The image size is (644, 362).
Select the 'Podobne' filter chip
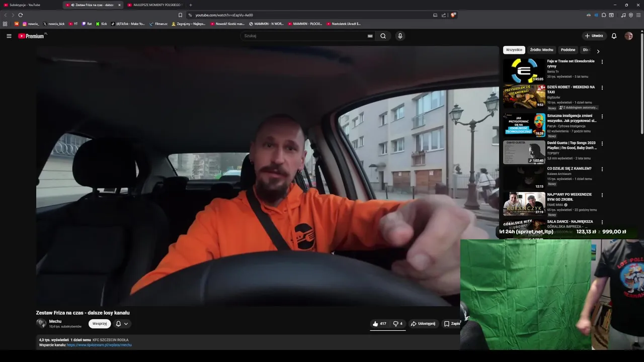(568, 50)
